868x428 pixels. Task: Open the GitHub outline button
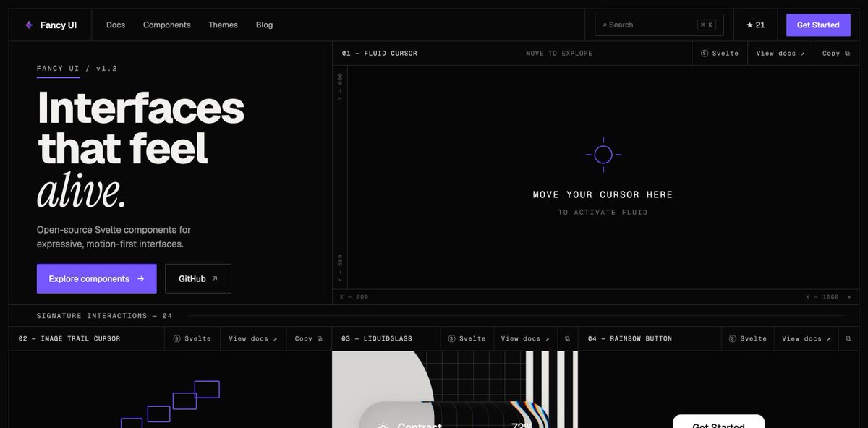[198, 279]
